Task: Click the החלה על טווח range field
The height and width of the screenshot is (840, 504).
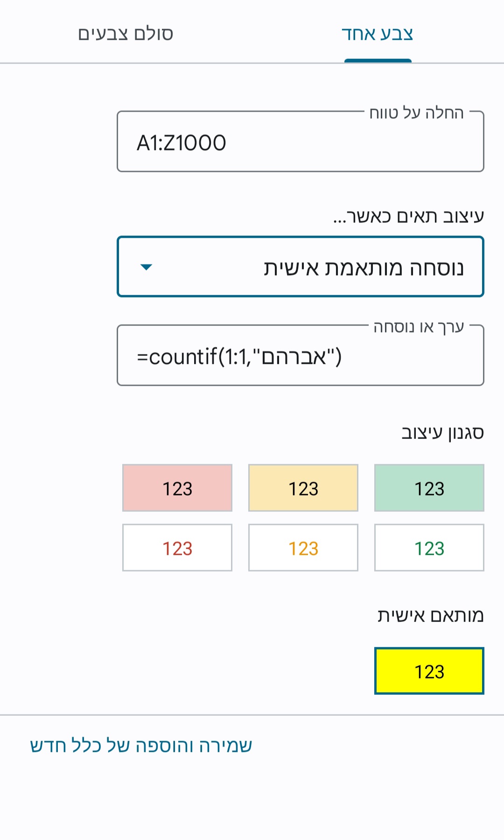Action: pyautogui.click(x=301, y=141)
